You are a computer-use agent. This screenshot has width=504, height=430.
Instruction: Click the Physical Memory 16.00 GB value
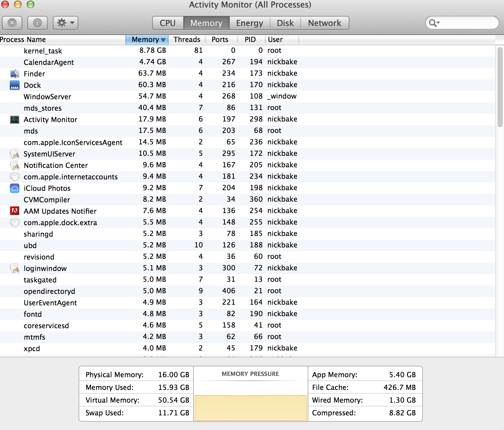tap(174, 375)
